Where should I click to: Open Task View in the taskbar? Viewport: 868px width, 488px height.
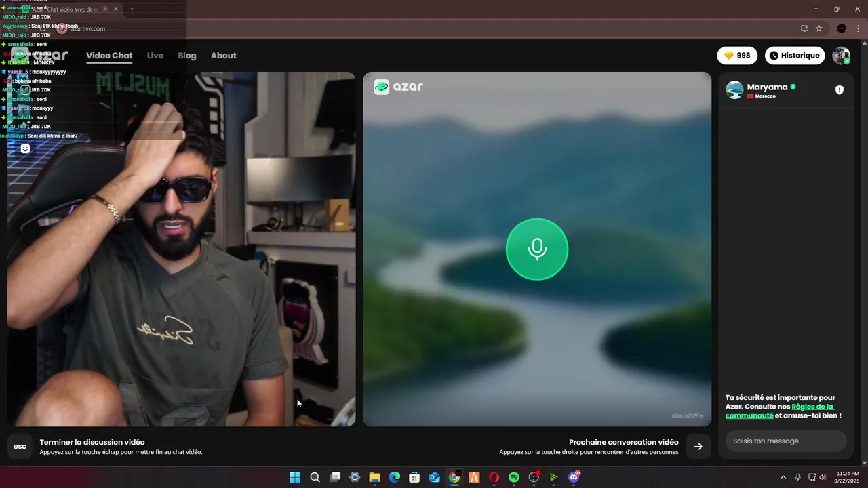(335, 477)
